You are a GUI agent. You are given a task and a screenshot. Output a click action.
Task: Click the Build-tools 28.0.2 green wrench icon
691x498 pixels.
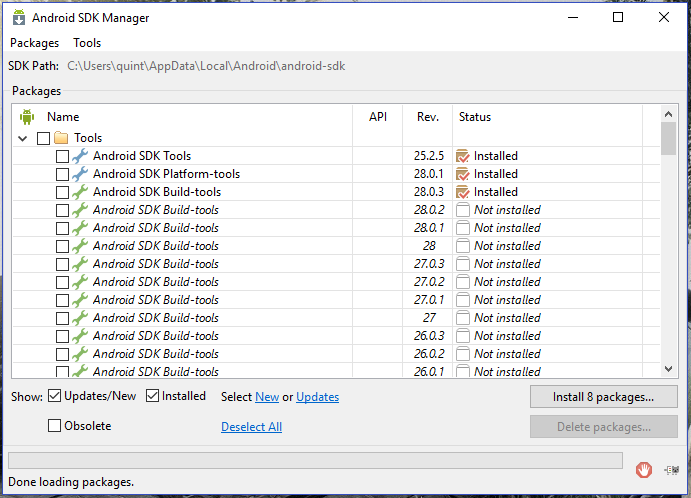pyautogui.click(x=81, y=210)
